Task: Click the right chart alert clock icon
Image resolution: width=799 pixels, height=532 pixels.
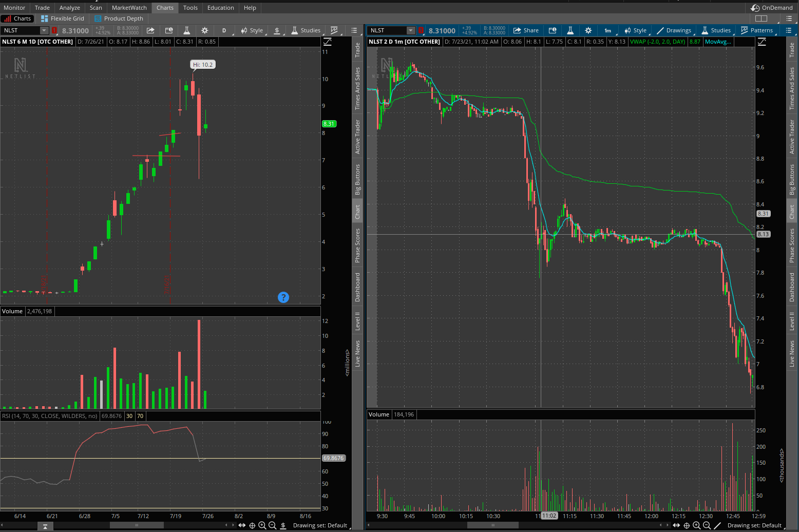Action: [553, 30]
